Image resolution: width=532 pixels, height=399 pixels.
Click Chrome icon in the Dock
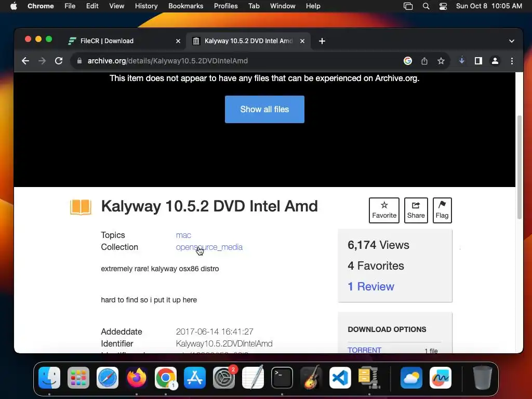(x=166, y=378)
